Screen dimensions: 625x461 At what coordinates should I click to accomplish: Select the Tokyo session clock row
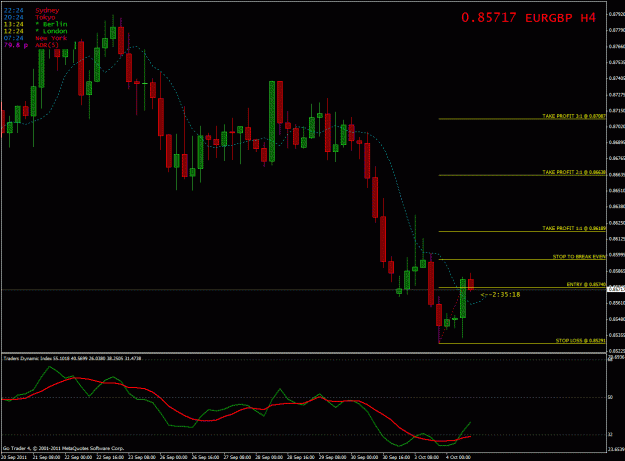(29, 18)
